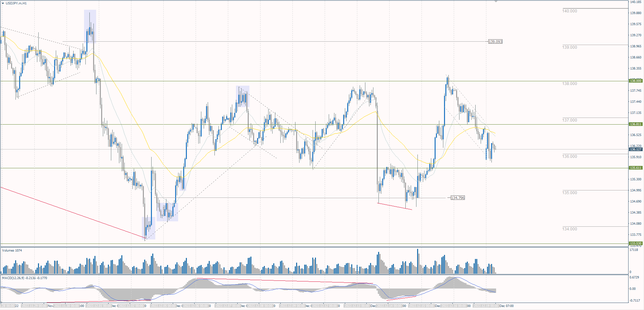
Task: Click 138.965 on the price scale
Action: 636,46
